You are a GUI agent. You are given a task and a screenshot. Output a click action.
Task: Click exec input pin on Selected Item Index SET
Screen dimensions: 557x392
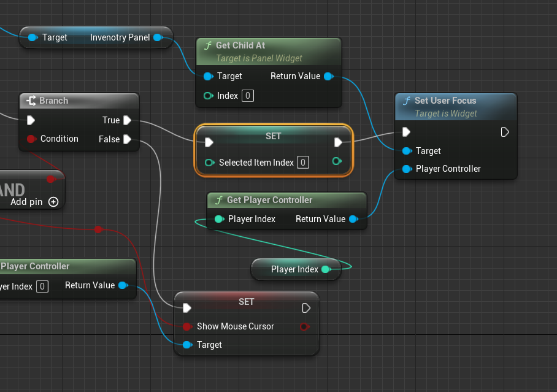(209, 142)
